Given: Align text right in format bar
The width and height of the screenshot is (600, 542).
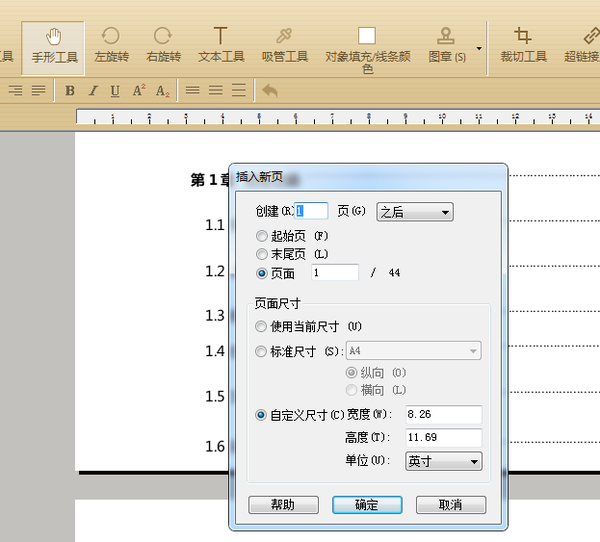Looking at the screenshot, I should pos(15,91).
